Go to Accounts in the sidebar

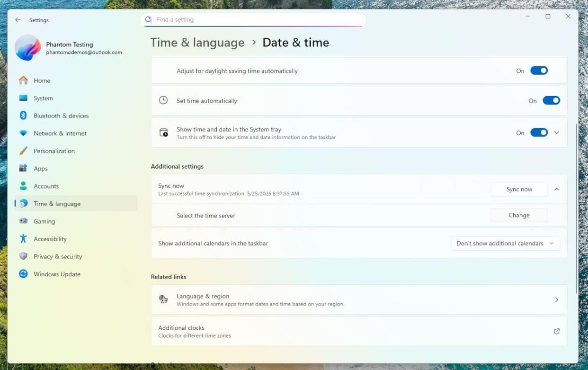tap(46, 186)
